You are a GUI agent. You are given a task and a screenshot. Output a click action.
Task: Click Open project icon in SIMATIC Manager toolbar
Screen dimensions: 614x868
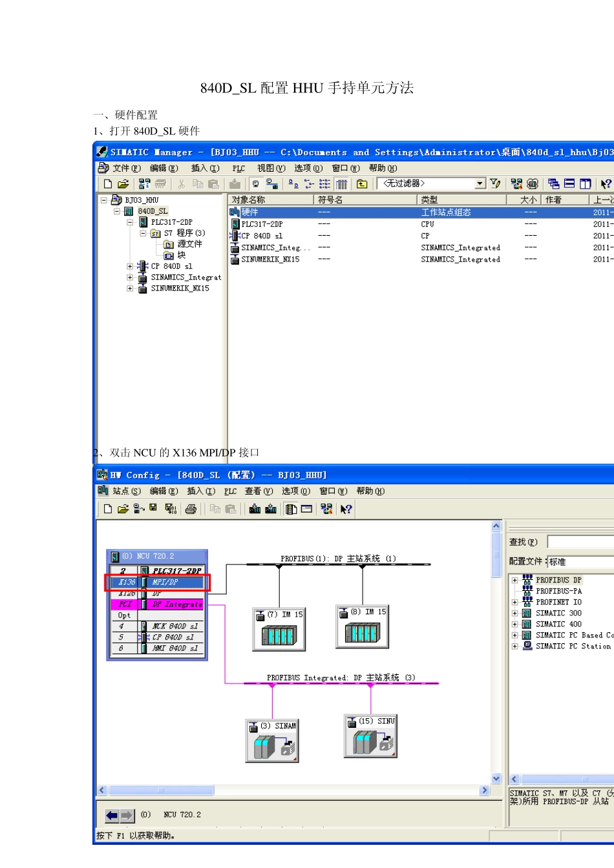[x=123, y=184]
